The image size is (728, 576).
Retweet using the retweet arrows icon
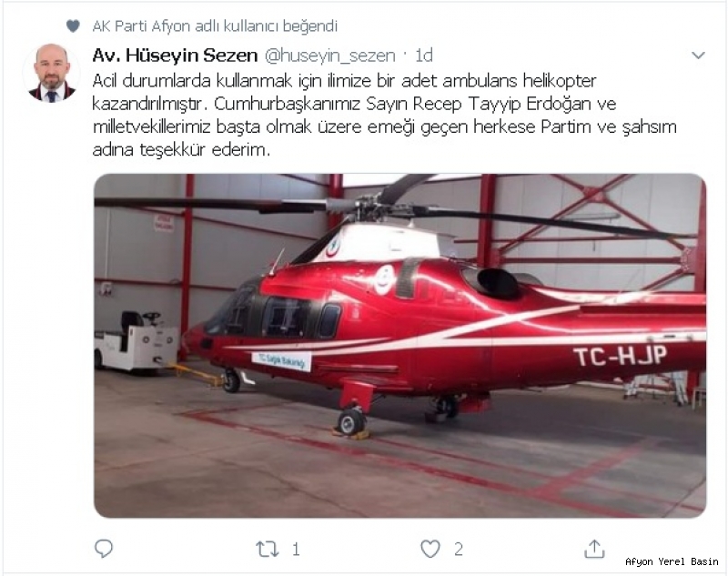268,549
